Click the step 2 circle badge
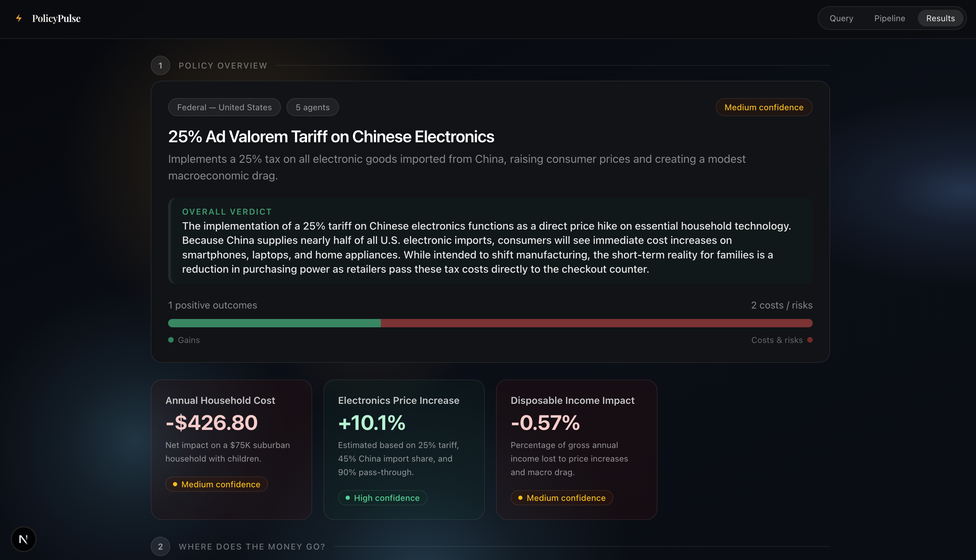Viewport: 976px width, 560px height. 160,546
